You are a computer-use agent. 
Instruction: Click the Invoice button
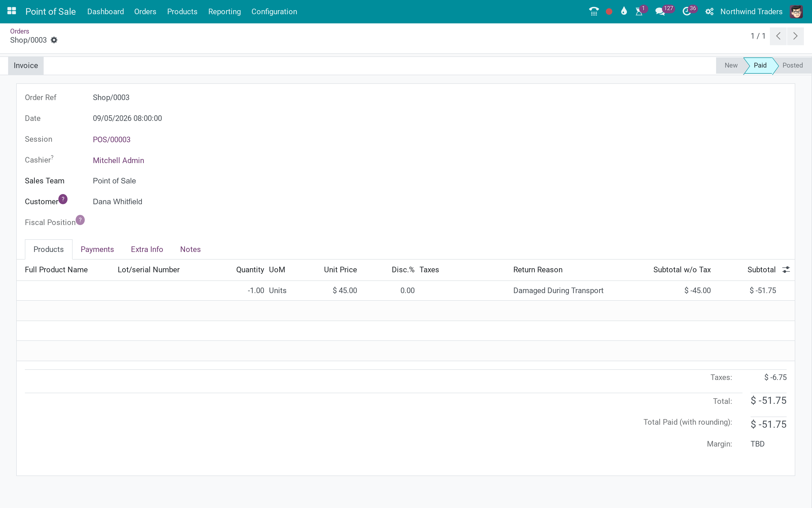[26, 66]
